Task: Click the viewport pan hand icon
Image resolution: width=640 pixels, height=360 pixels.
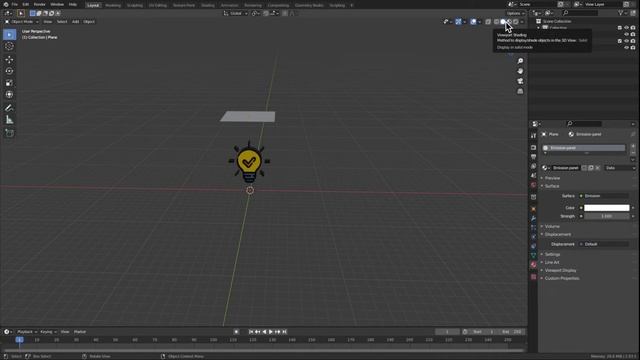Action: (520, 71)
